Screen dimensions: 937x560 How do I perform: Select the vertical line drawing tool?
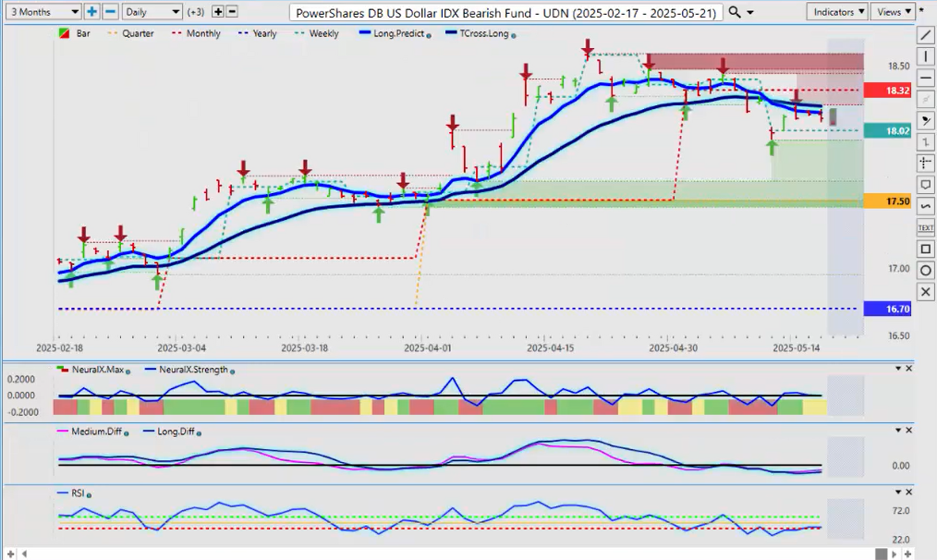(x=925, y=56)
